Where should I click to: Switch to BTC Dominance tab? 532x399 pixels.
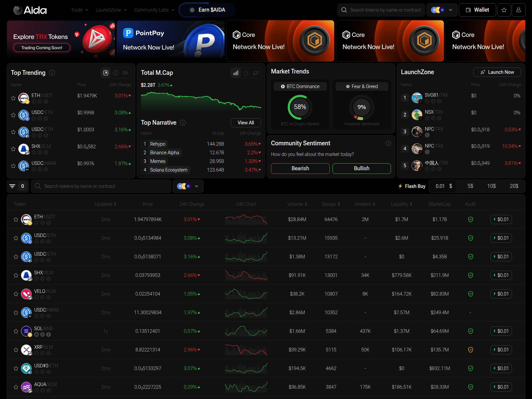coord(300,86)
